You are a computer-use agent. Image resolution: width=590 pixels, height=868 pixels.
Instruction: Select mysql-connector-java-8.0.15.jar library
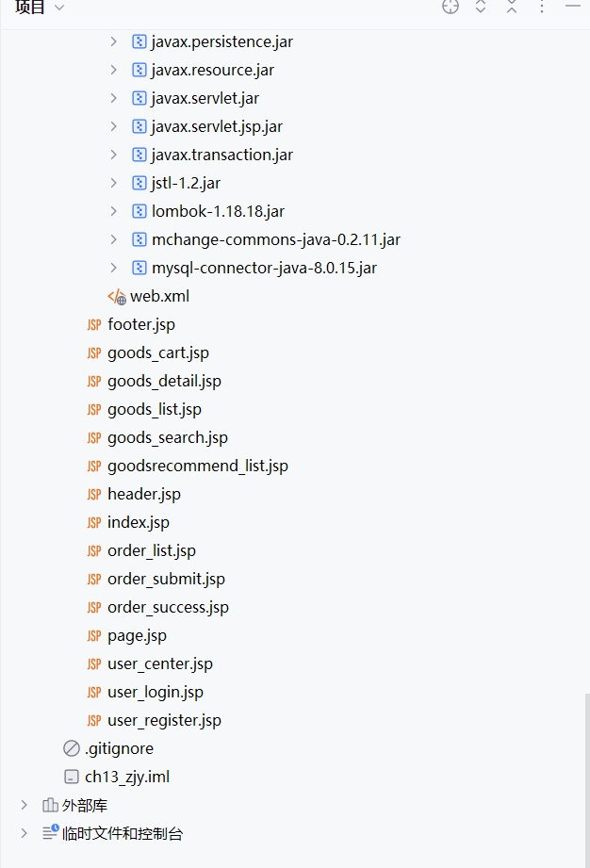264,268
